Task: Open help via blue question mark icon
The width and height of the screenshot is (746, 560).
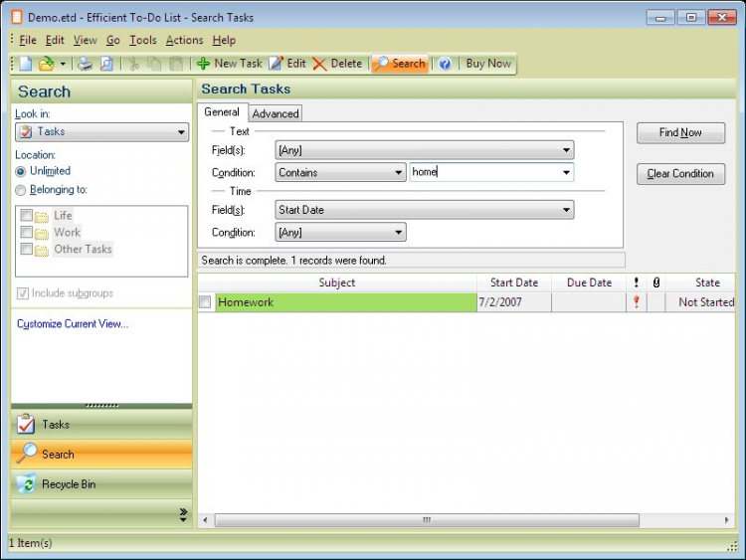Action: [x=445, y=64]
